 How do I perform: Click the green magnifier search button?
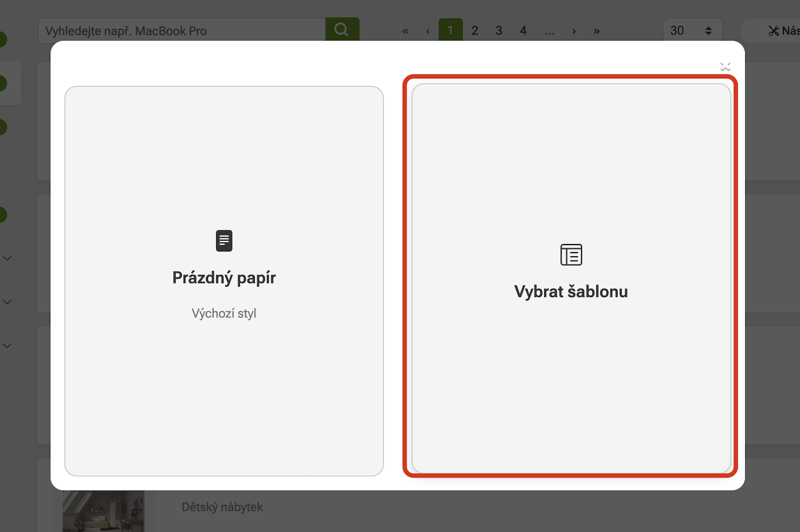[342, 30]
